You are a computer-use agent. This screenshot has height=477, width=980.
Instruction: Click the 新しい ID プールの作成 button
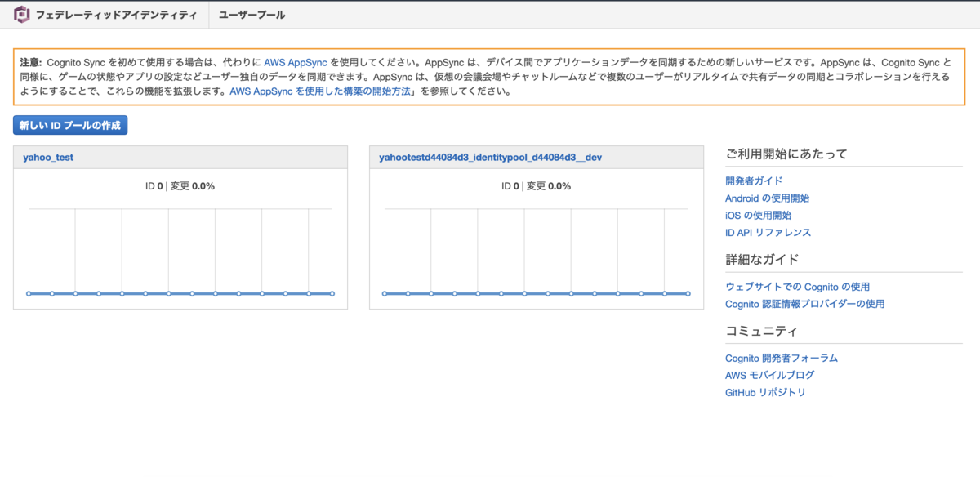(x=70, y=126)
